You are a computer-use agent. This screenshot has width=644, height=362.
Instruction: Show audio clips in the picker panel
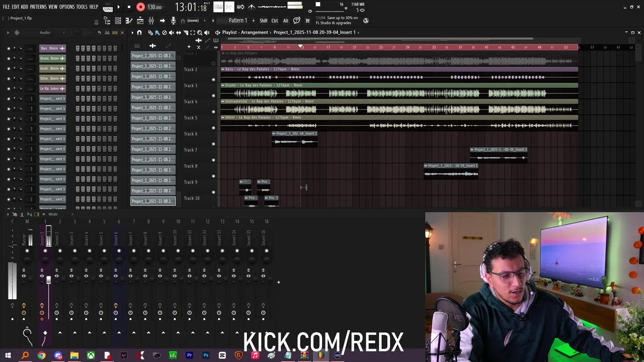(152, 45)
